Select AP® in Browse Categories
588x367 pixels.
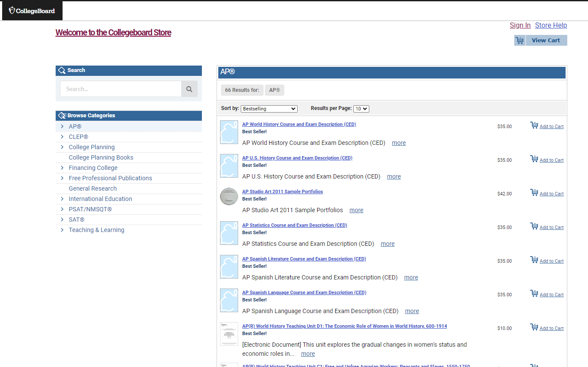tap(75, 126)
